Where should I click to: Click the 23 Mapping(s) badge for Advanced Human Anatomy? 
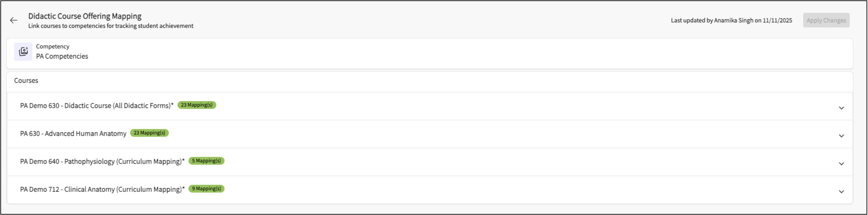[x=149, y=133]
